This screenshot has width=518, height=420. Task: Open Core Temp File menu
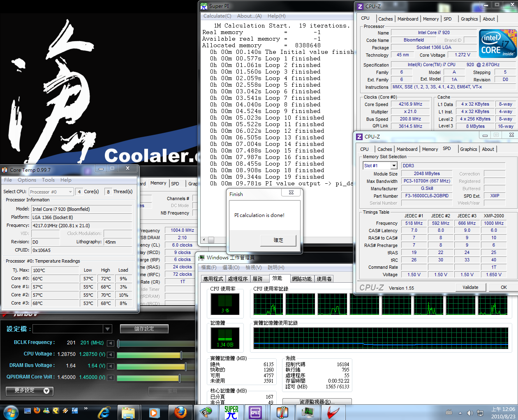(x=8, y=180)
